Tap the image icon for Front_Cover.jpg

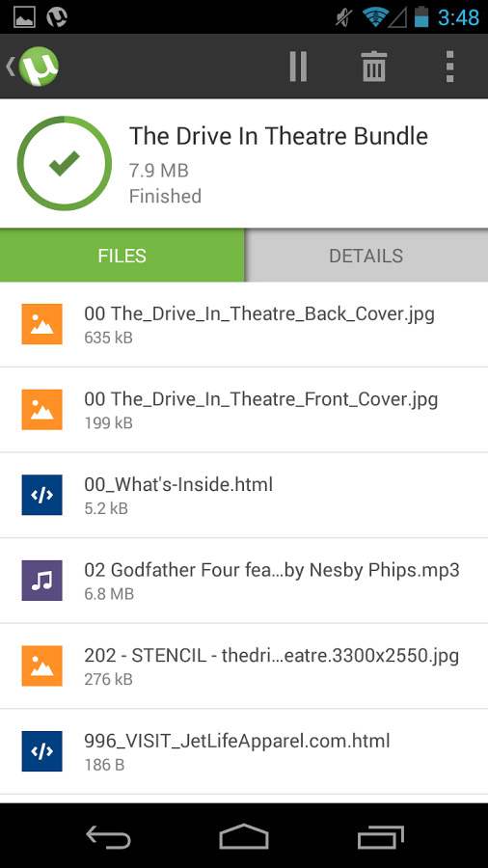(x=42, y=410)
